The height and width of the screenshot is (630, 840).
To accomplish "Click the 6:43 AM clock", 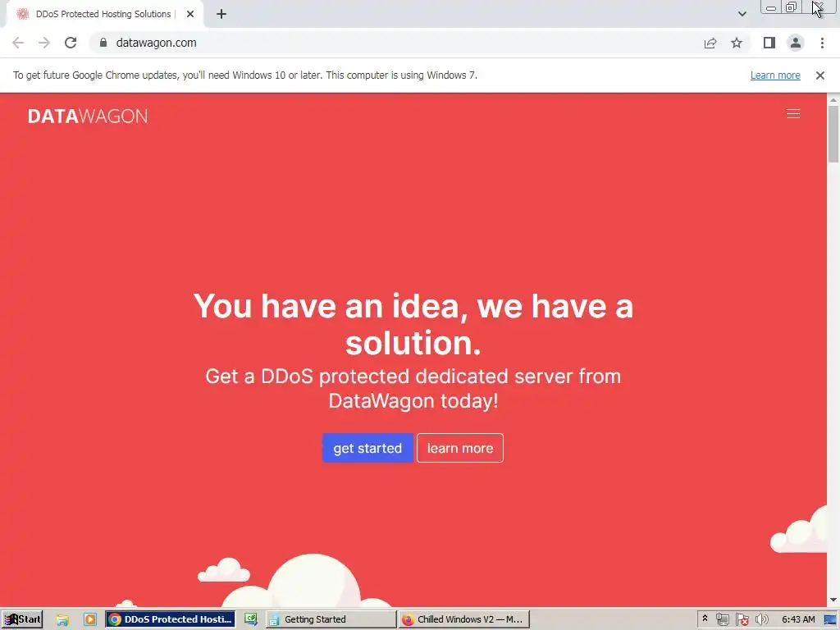I will pyautogui.click(x=798, y=619).
